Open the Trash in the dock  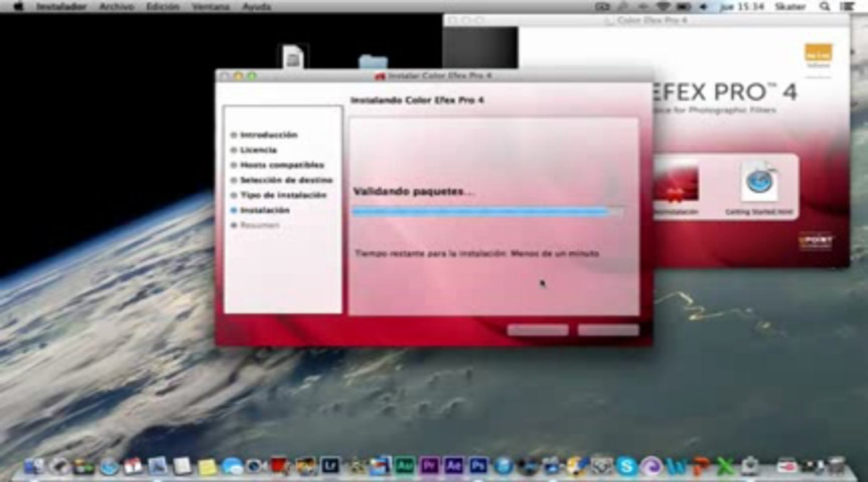(836, 466)
